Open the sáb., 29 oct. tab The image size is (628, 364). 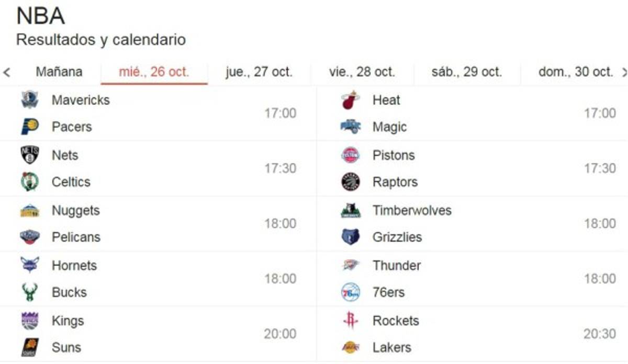point(466,72)
